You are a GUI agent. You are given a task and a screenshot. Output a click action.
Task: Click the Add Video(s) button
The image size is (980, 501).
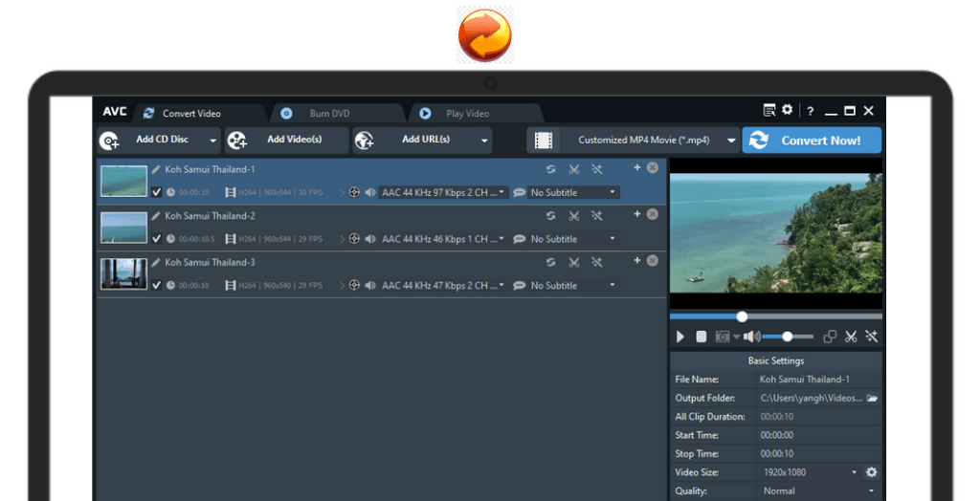[x=286, y=140]
